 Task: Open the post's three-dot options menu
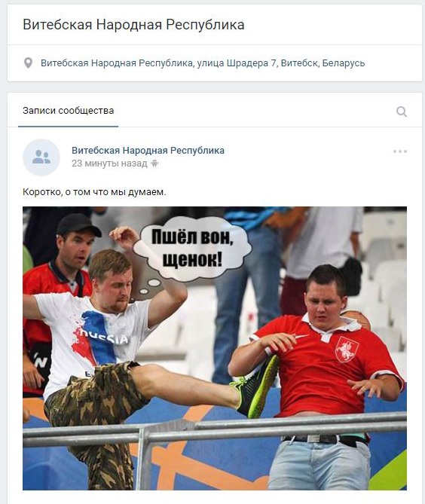pos(400,151)
